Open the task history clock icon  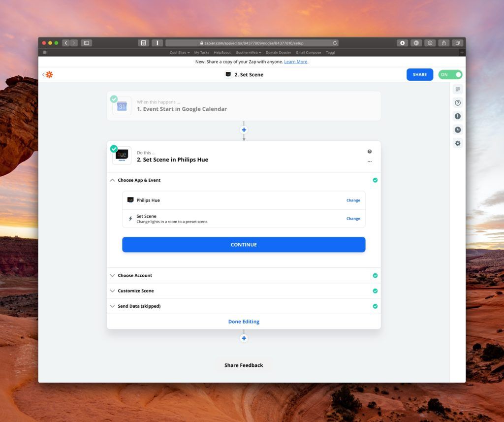click(458, 130)
